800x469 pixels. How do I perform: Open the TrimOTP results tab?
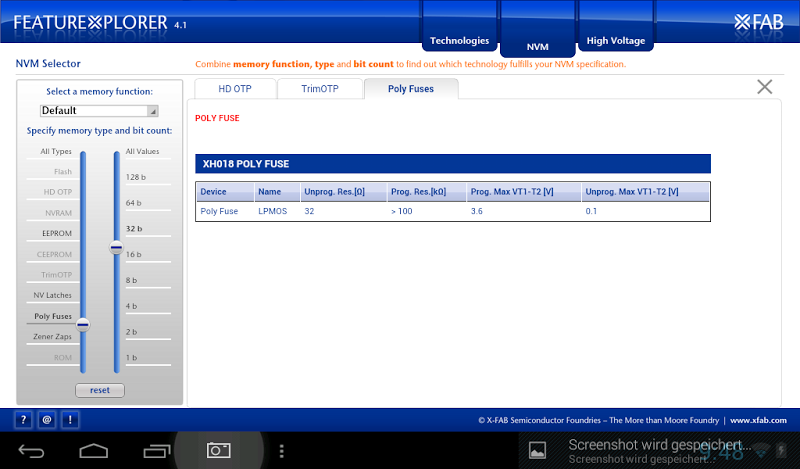(320, 89)
